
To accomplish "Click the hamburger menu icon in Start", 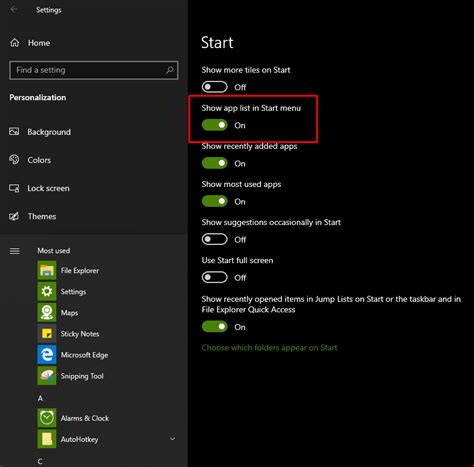I will point(15,251).
